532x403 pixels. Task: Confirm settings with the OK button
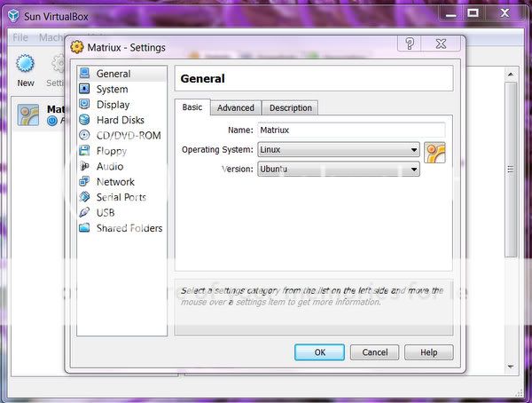point(319,352)
